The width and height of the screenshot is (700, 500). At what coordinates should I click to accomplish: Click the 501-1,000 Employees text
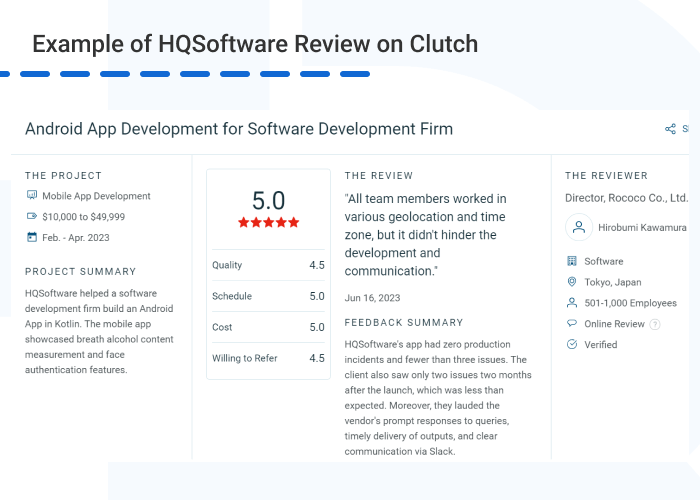[x=630, y=303]
